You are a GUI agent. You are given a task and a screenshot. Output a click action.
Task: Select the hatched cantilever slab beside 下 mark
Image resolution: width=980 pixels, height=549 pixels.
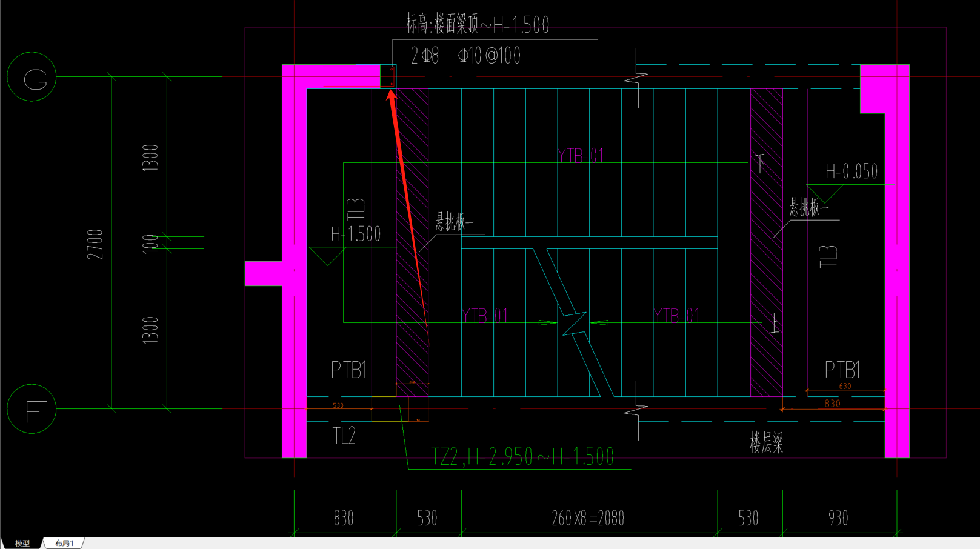click(x=767, y=242)
